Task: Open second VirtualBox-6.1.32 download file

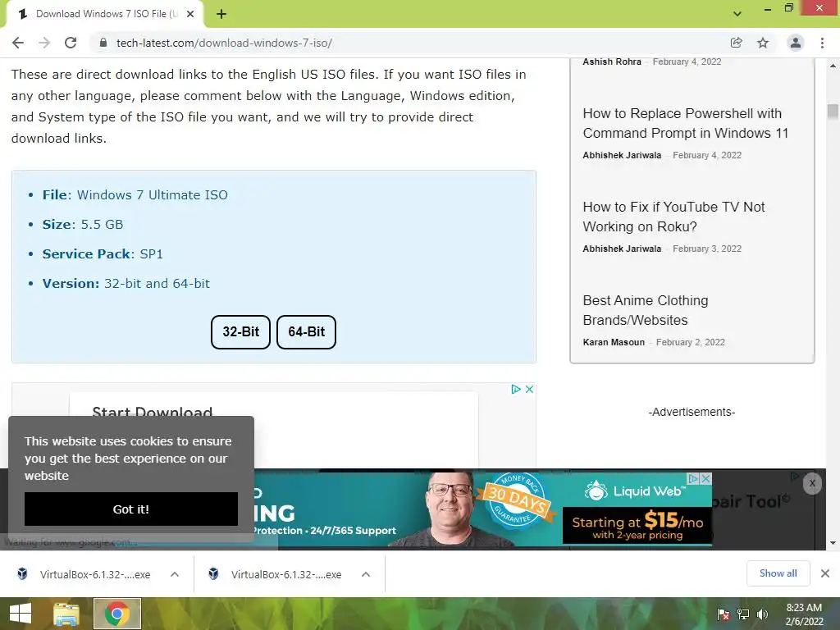Action: (x=277, y=574)
